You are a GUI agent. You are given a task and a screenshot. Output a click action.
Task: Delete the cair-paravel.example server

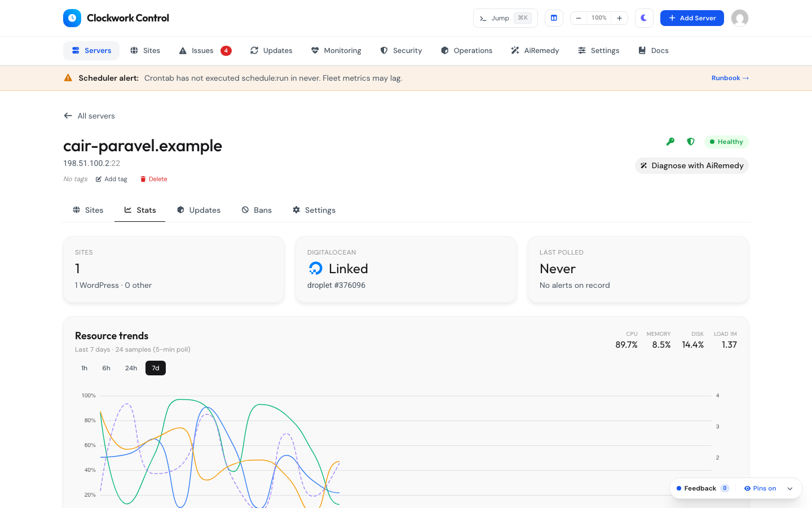[x=153, y=179]
